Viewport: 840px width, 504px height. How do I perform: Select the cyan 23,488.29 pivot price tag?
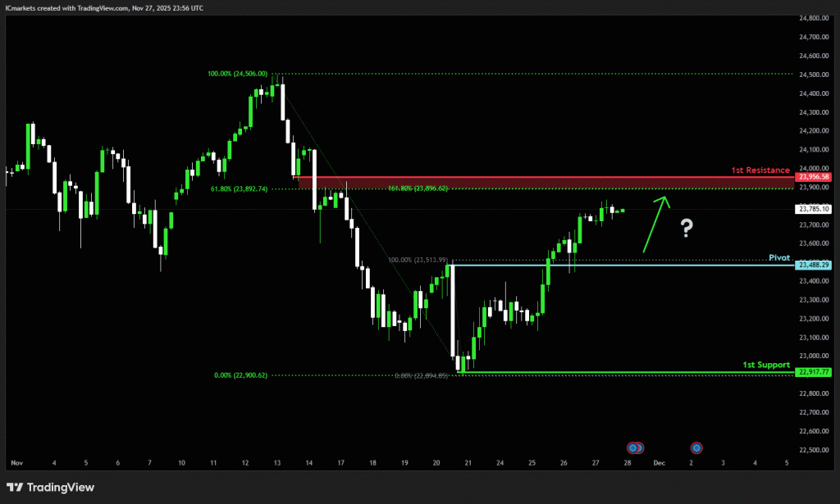click(814, 265)
